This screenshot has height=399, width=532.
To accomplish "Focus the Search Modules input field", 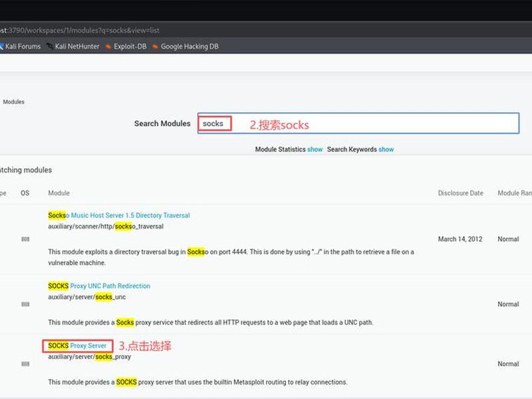I will click(358, 123).
